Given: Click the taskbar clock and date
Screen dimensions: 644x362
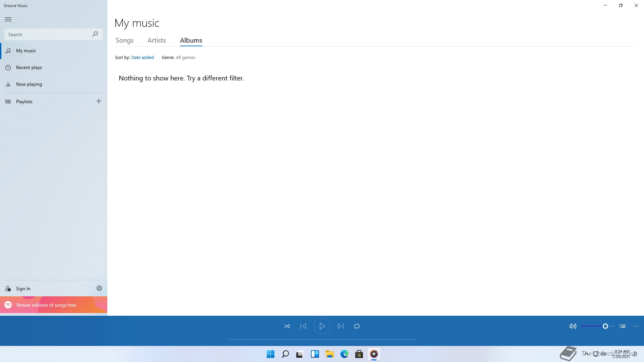Looking at the screenshot, I should point(621,354).
